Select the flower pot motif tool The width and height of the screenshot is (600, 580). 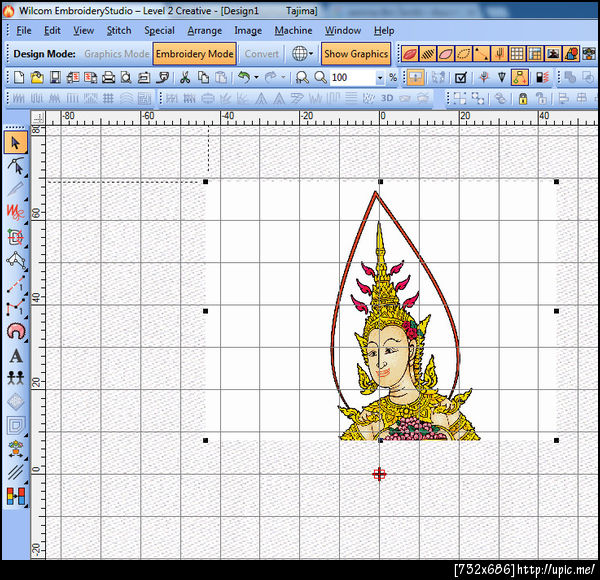(x=15, y=449)
